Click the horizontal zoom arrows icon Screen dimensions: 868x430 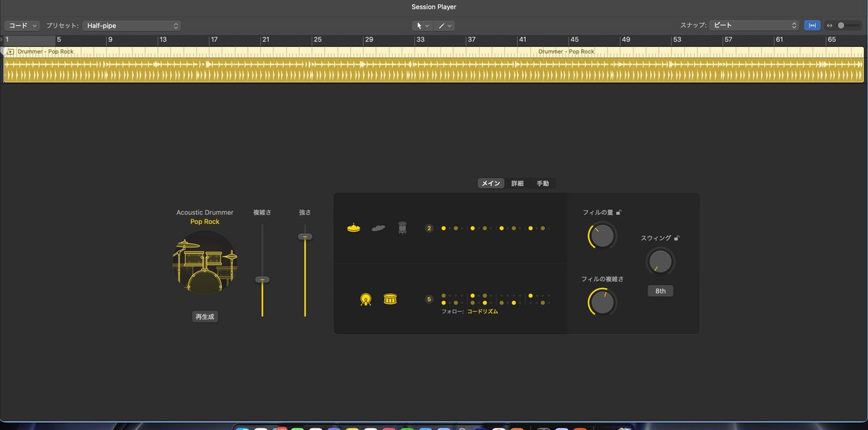[x=829, y=25]
